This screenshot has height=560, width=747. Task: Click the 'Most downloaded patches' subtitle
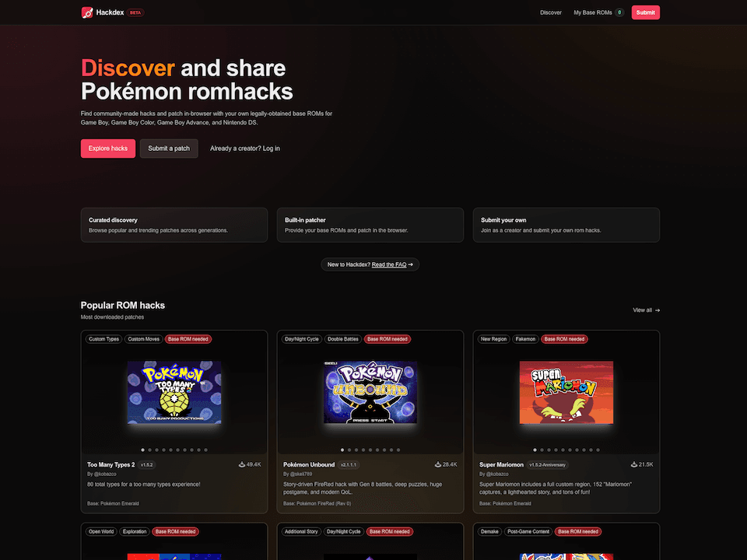point(112,317)
